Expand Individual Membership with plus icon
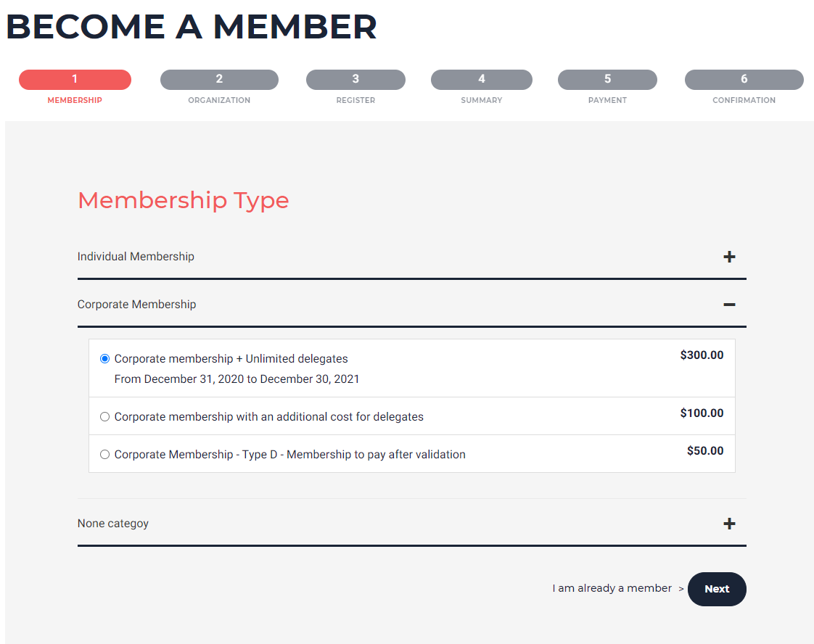Image resolution: width=814 pixels, height=644 pixels. coord(729,257)
